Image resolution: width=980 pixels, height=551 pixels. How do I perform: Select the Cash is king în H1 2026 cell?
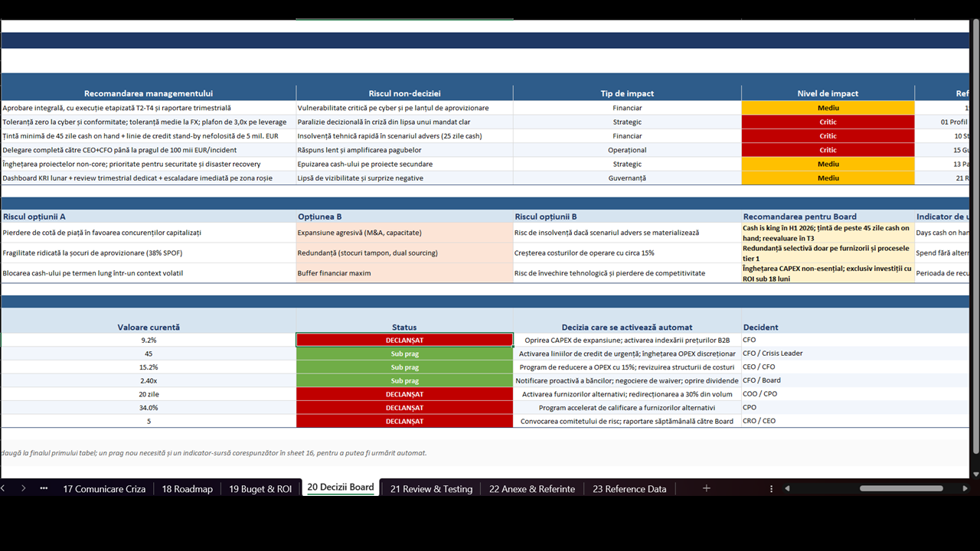point(828,233)
